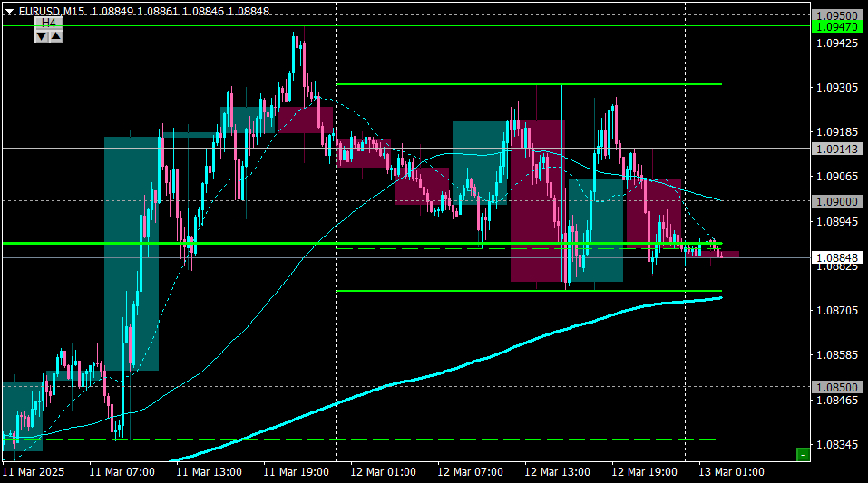Click the 11 Mar 19:00 time label
Screen dimensions: 868x483
(x=297, y=472)
